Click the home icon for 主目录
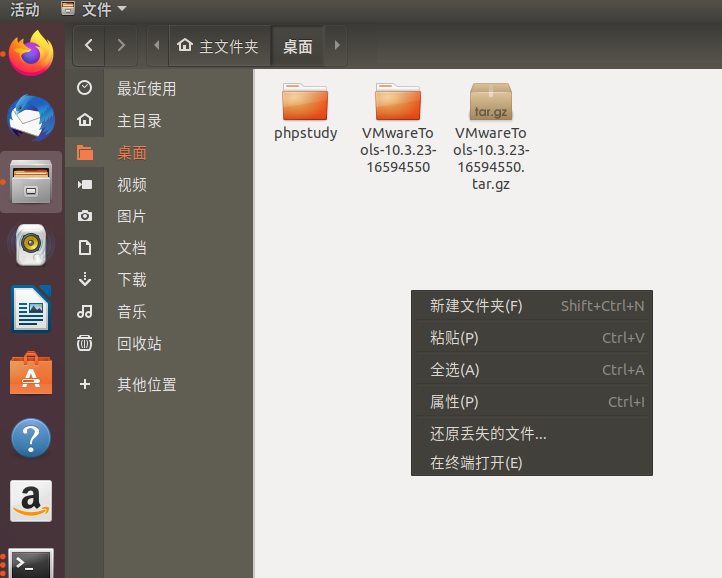 [x=85, y=120]
